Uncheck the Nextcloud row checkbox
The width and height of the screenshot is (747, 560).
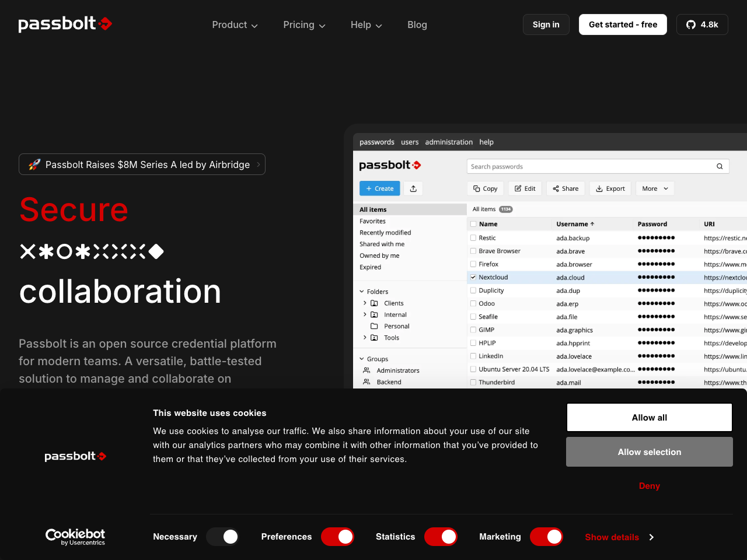click(473, 277)
